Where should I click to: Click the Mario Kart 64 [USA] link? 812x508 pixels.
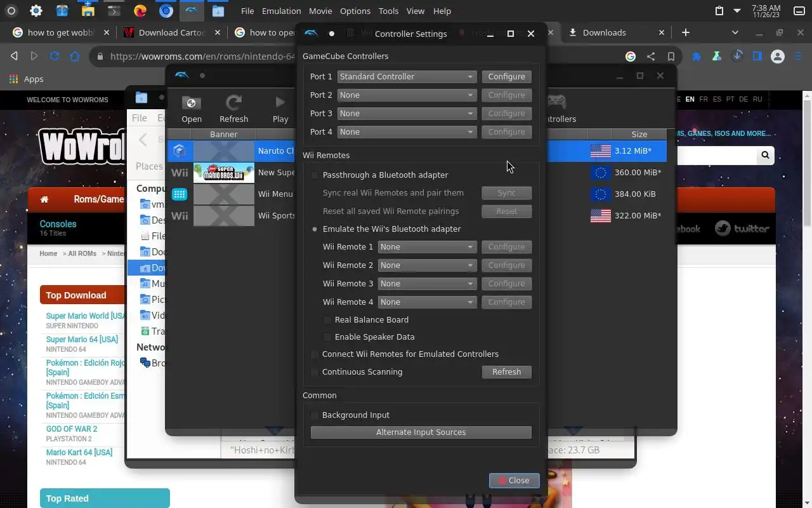pos(79,452)
